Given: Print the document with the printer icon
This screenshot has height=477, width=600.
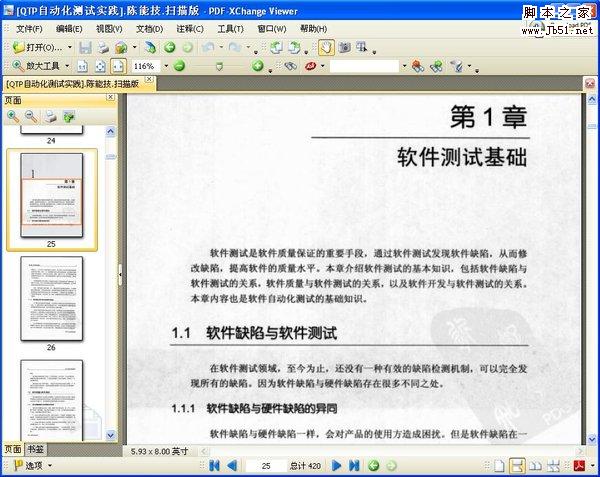Looking at the screenshot, I should pos(103,47).
